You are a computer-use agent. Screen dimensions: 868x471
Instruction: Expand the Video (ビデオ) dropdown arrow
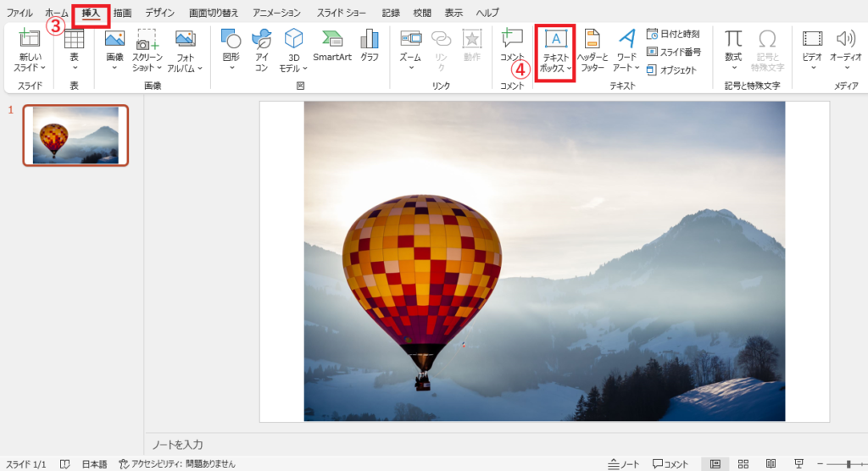click(x=813, y=68)
